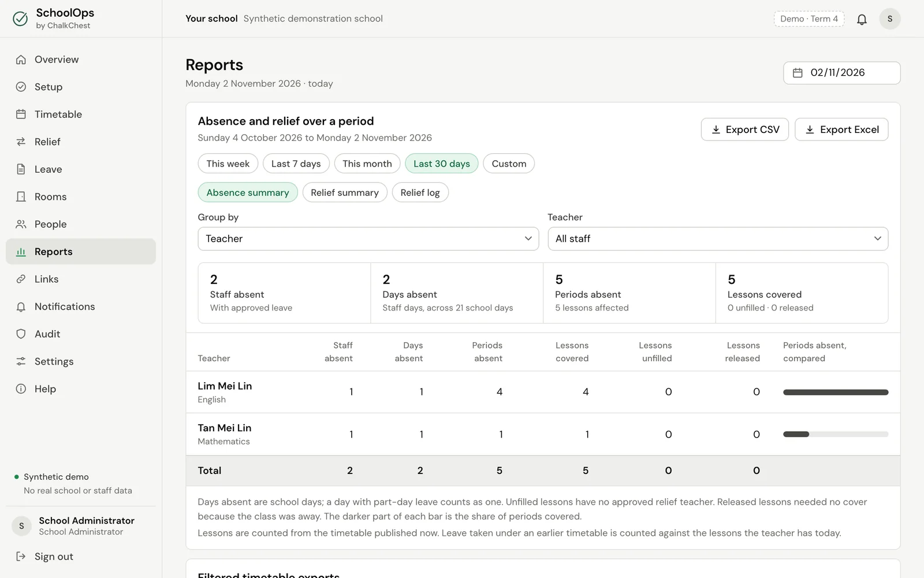The image size is (924, 578).
Task: Click the Overview home icon in sidebar
Action: tap(21, 60)
